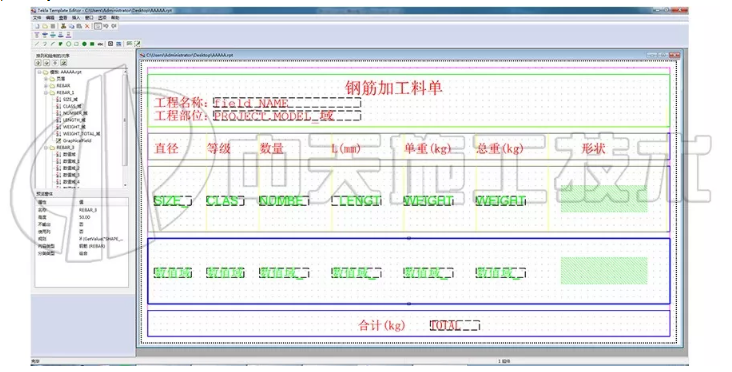Click the REBAR_3 name value in properties
Screen dimensions: 732x372
point(88,210)
